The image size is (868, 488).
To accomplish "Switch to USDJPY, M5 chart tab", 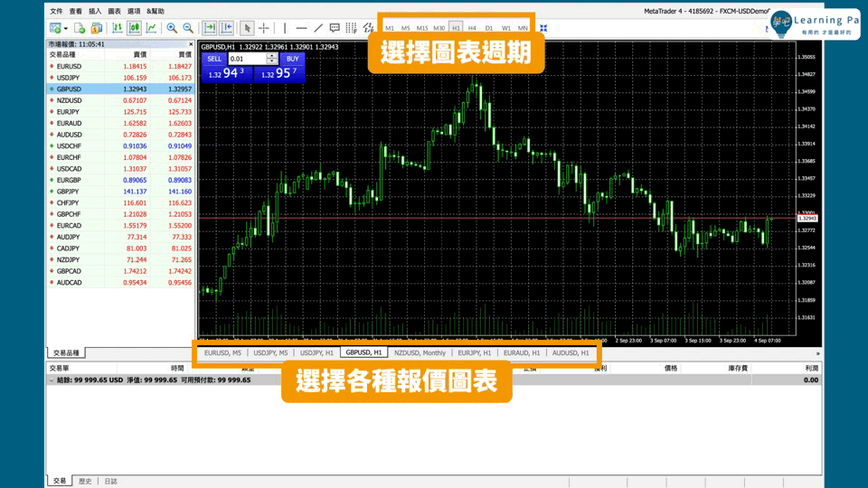I will click(270, 353).
